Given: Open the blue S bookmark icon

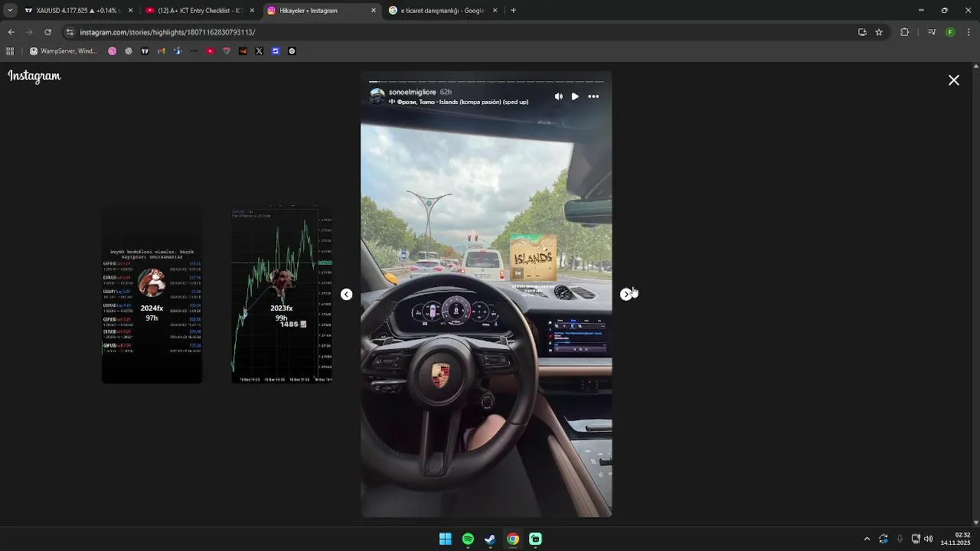Looking at the screenshot, I should [276, 51].
